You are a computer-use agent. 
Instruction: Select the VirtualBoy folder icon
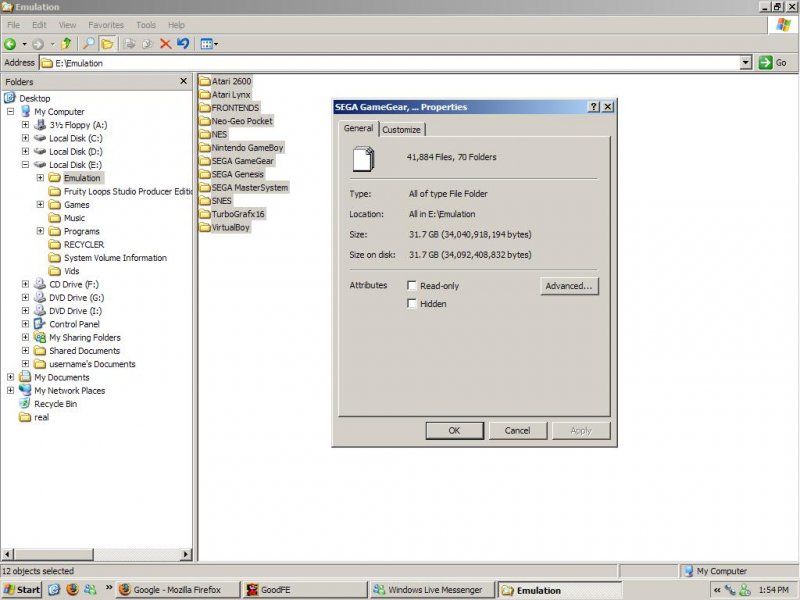coord(205,227)
